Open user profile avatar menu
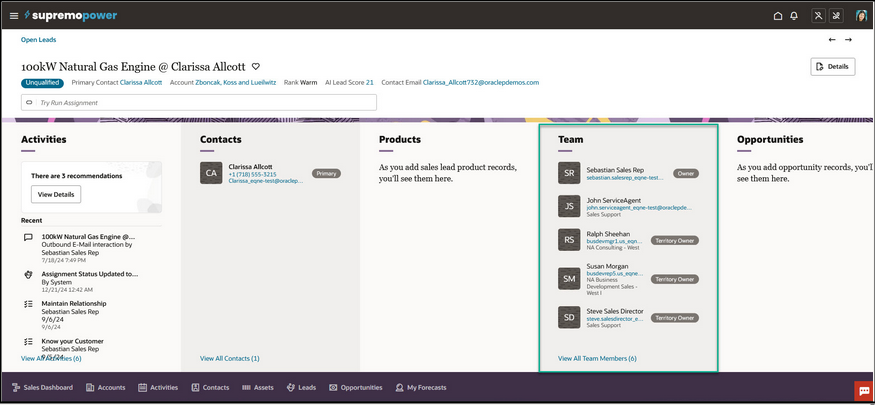 (x=861, y=16)
